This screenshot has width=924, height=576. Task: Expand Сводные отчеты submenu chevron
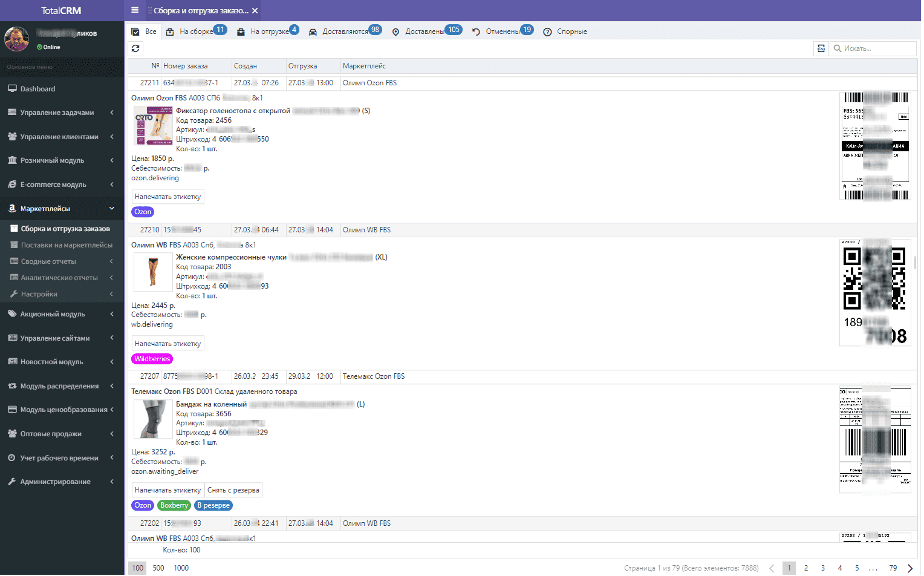click(x=112, y=261)
